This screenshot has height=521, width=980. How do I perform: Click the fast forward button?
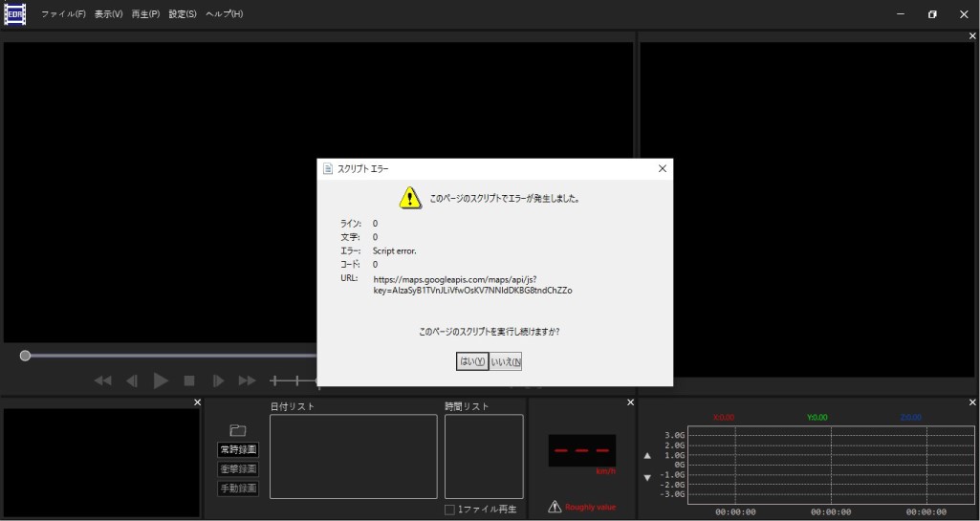click(x=247, y=380)
